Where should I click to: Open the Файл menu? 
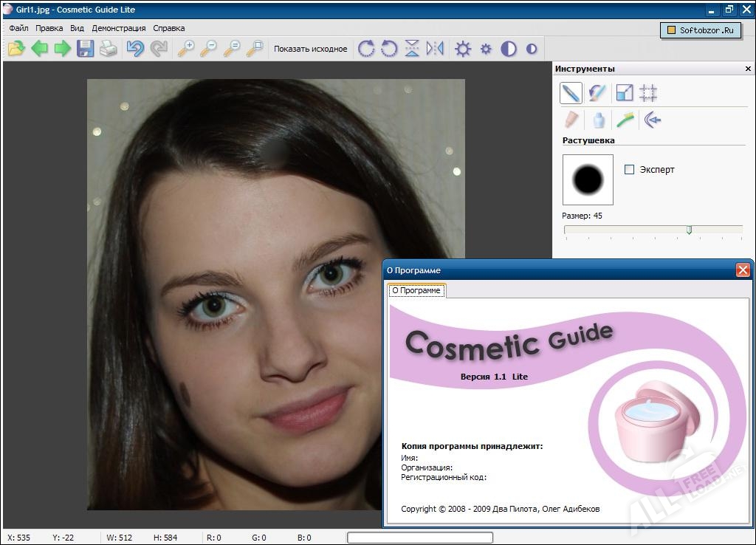(x=18, y=28)
